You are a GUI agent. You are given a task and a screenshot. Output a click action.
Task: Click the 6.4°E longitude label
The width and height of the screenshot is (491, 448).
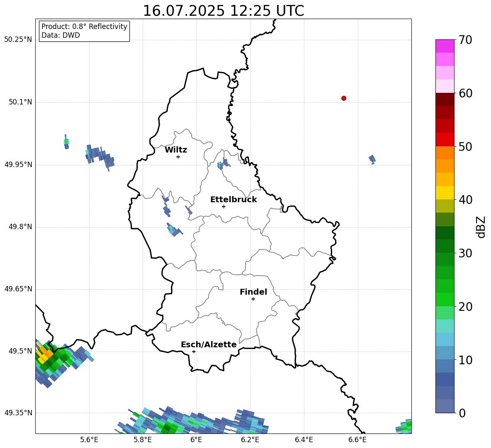(x=304, y=440)
